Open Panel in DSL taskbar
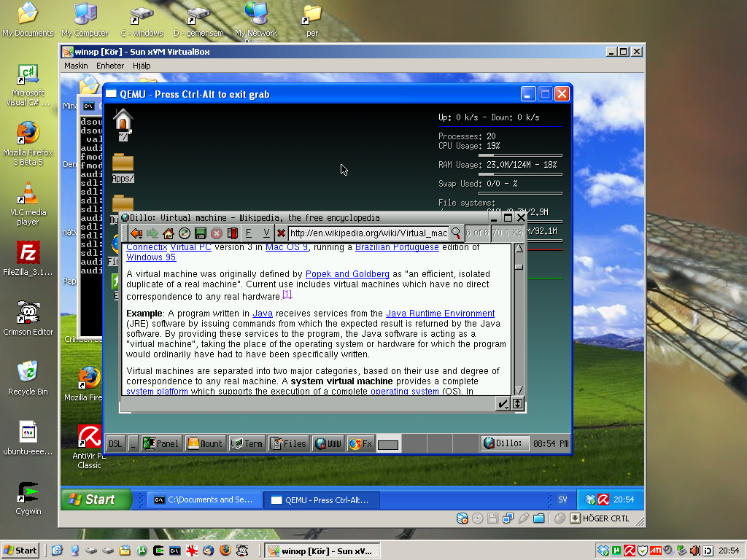Screen dimensions: 747x560 [161, 444]
